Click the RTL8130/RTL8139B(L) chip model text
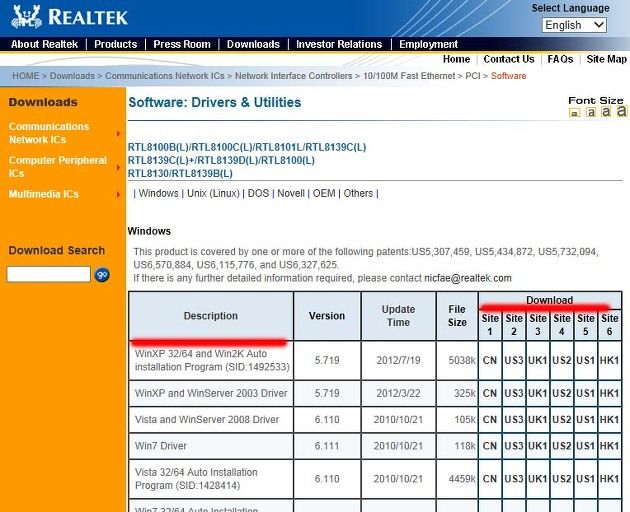This screenshot has height=512, width=630. [x=180, y=174]
